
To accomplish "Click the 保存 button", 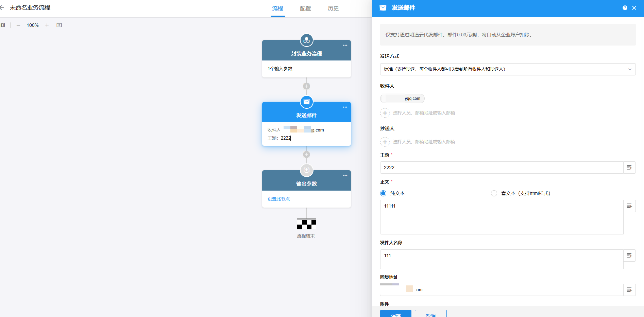I will tap(396, 314).
